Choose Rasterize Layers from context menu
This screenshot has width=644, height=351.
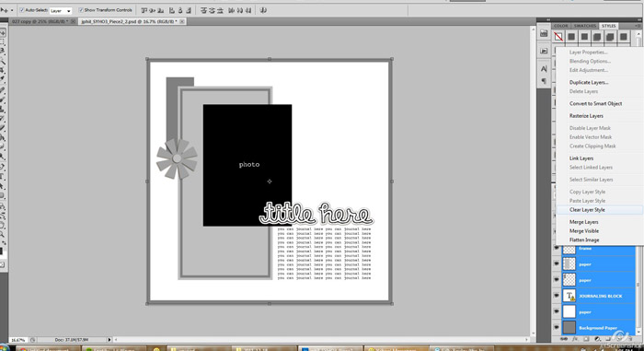pos(586,116)
